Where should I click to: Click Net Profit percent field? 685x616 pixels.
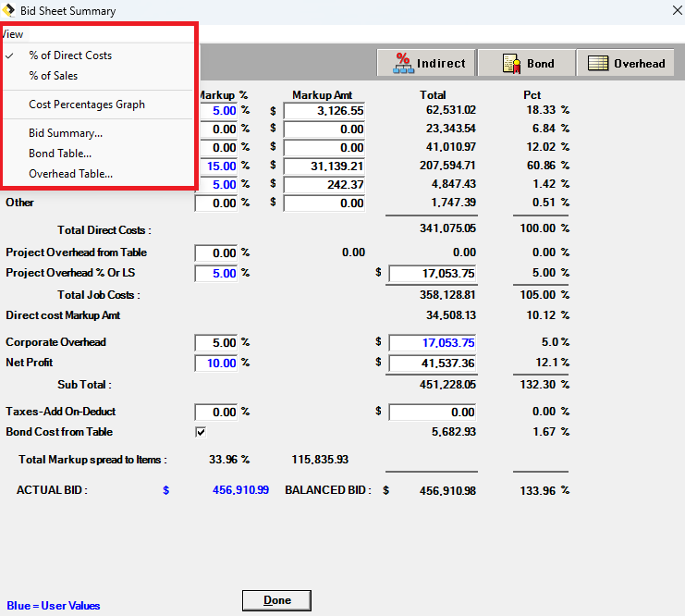coord(216,363)
